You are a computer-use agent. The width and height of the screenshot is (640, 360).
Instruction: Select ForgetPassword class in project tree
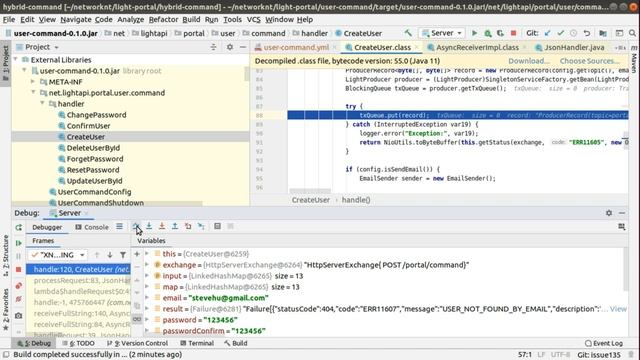95,159
